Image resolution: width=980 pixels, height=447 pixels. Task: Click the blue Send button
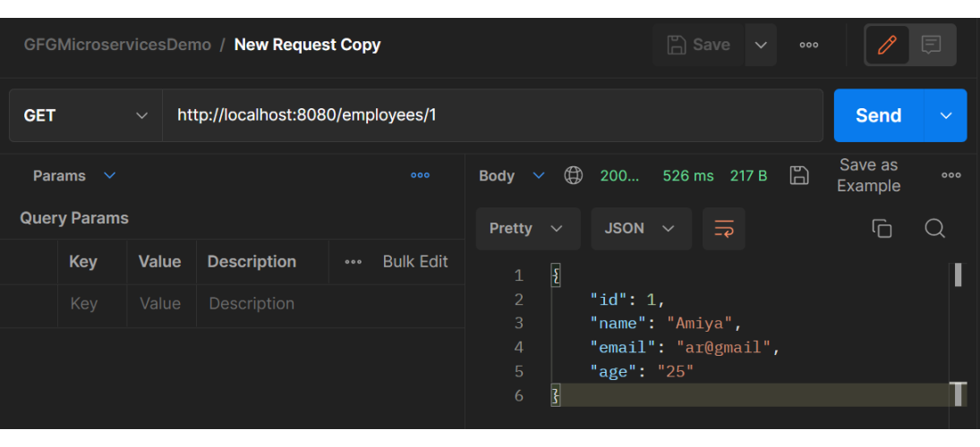click(x=878, y=115)
